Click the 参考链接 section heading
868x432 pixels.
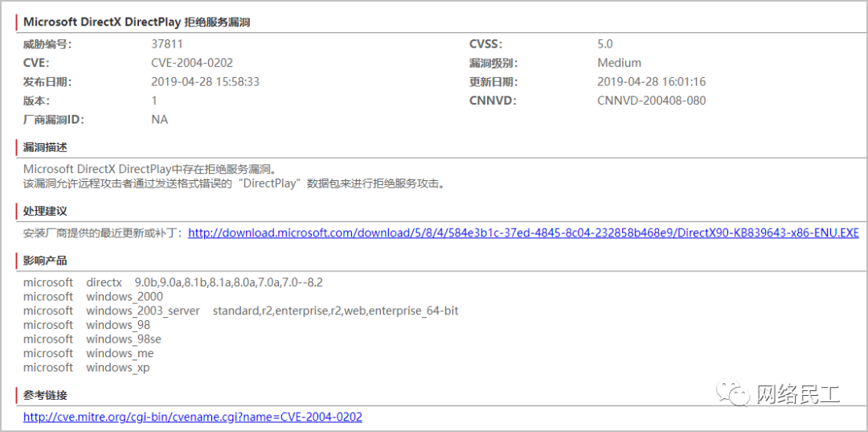click(45, 396)
